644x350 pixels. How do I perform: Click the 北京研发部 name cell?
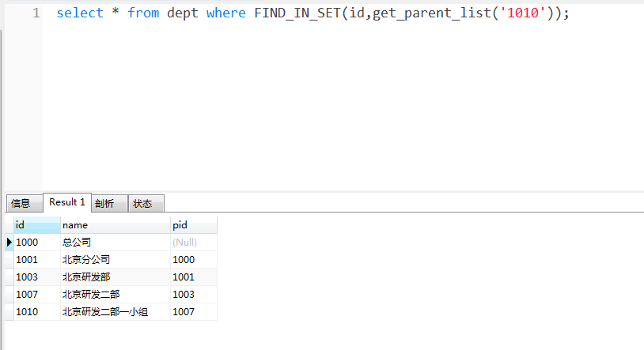click(86, 277)
